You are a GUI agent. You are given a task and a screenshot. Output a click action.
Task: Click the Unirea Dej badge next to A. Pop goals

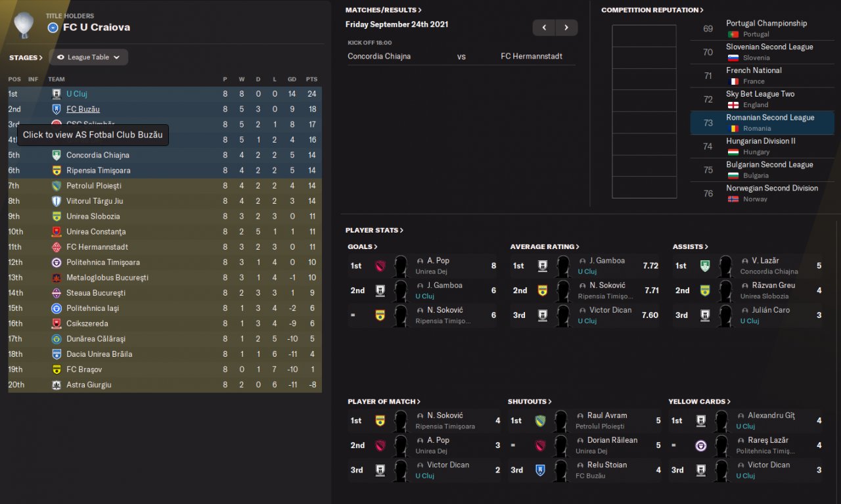point(379,266)
